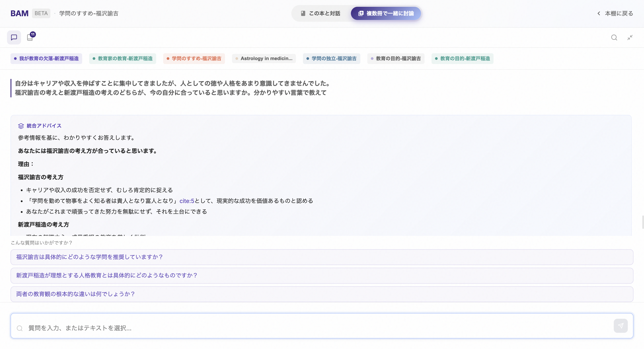Viewport: 644px width, 349px height.
Task: Open the cite:5 citation link
Action: 187,201
